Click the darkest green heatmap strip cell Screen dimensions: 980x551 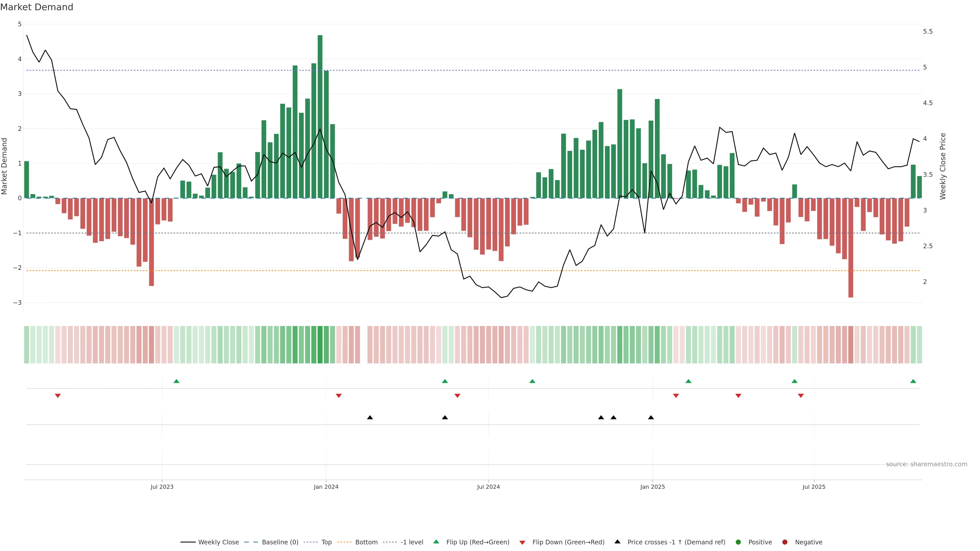pos(320,345)
